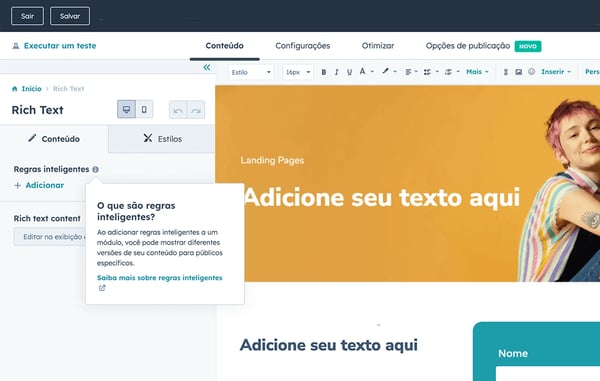Screen dimensions: 600x381
Task: Click the Executar um teste link
Action: click(x=60, y=46)
